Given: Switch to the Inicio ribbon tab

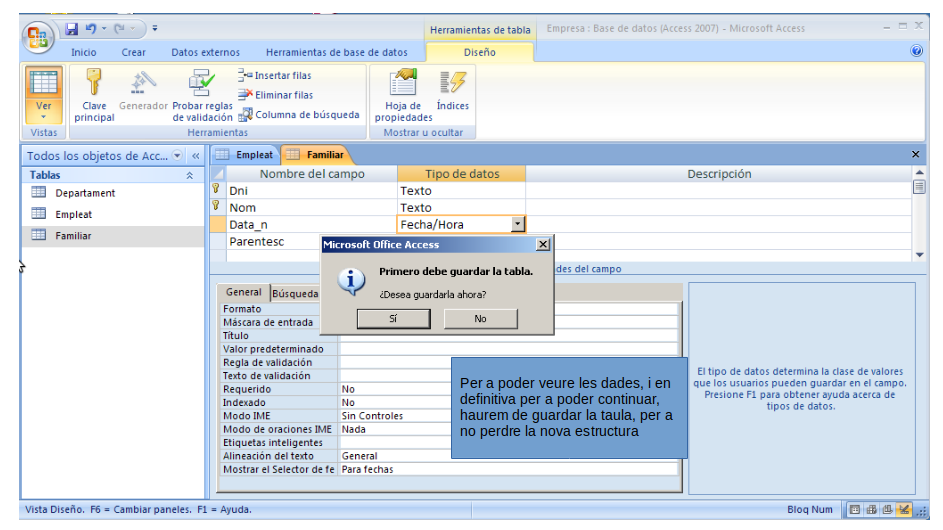Looking at the screenshot, I should 84,52.
